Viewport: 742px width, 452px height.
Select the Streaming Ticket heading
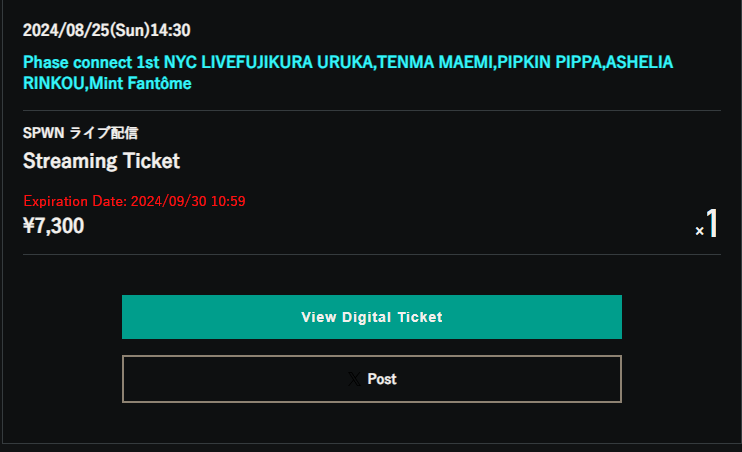coord(101,161)
